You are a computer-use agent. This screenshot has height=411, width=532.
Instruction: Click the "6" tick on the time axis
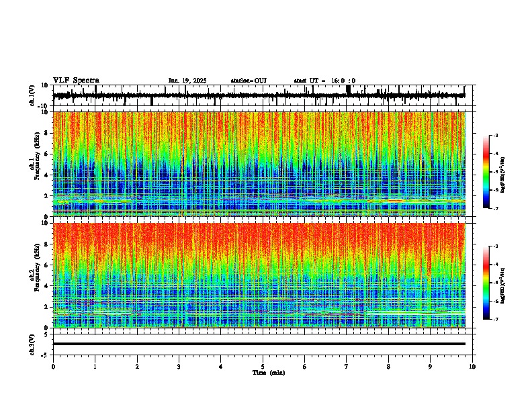tap(305, 367)
